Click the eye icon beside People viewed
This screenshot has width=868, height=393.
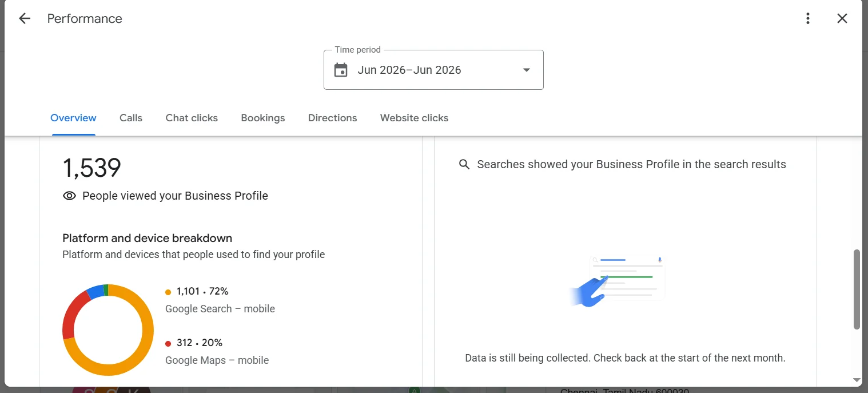tap(69, 196)
